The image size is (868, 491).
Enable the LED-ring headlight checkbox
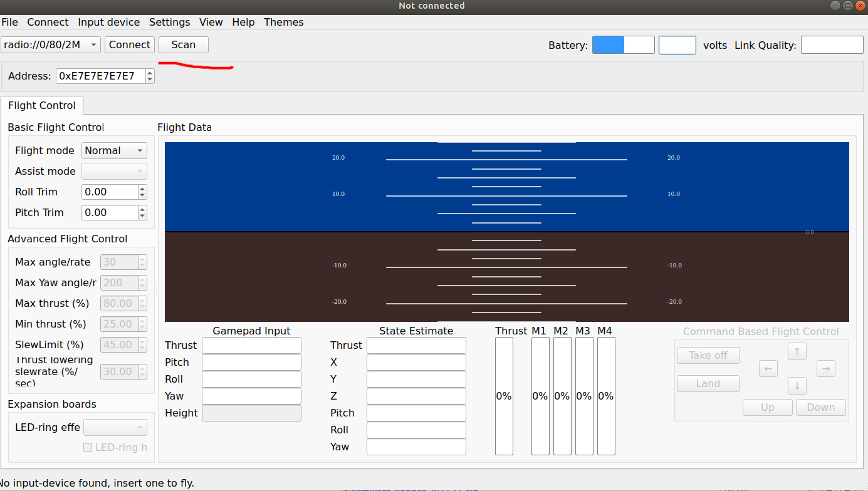tap(86, 447)
